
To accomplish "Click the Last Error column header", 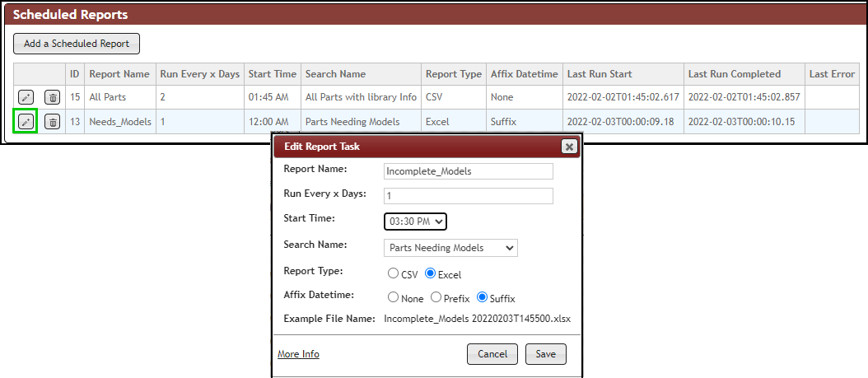I will pyautogui.click(x=832, y=74).
